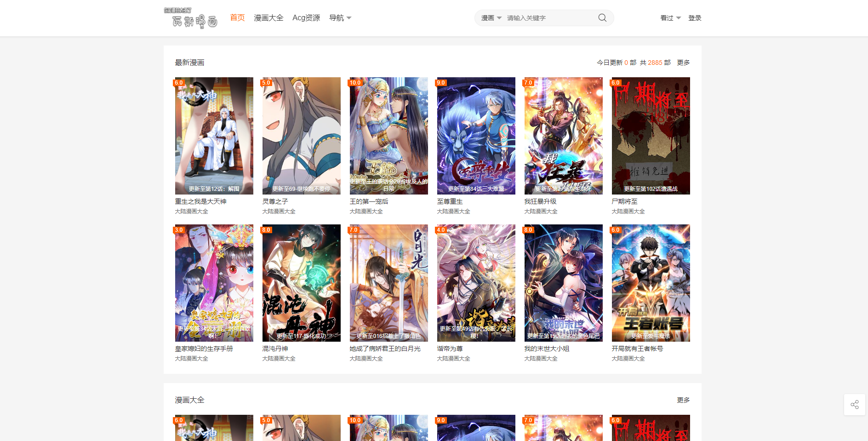Focus the keyword search input field
This screenshot has width=868, height=441.
[549, 18]
